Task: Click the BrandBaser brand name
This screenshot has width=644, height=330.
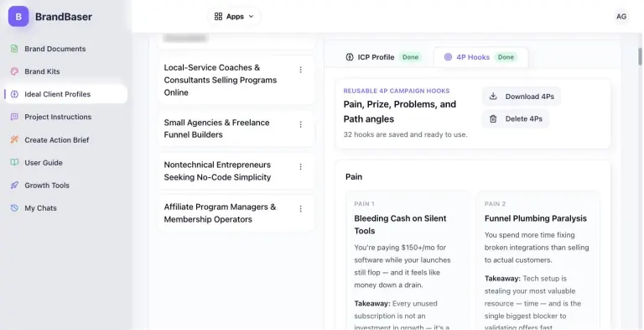Action: (64, 17)
